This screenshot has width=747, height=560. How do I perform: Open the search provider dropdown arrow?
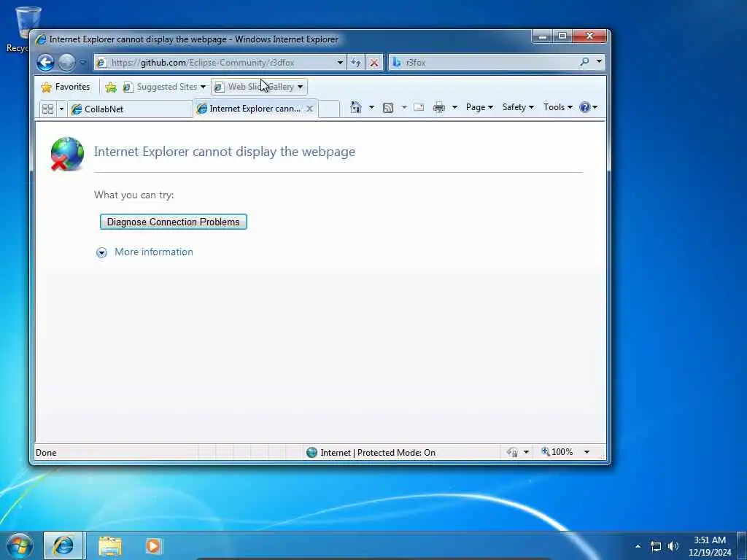[599, 62]
